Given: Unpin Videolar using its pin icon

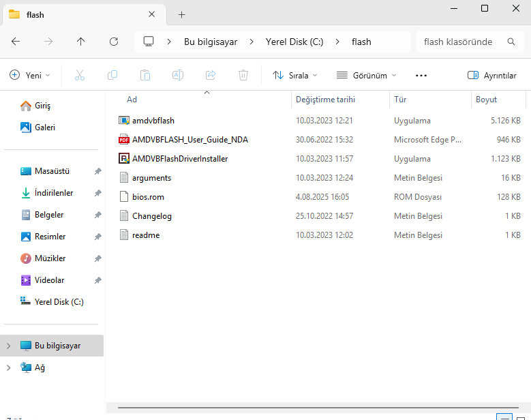Looking at the screenshot, I should (97, 280).
